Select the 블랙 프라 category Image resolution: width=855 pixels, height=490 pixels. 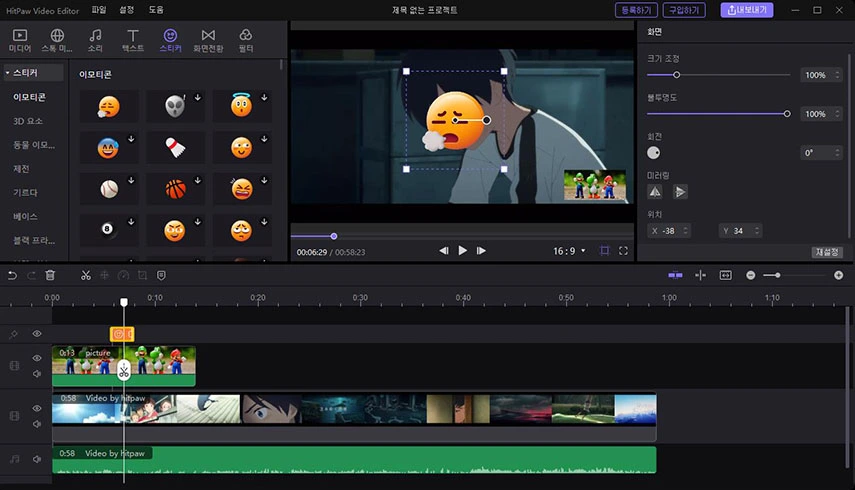[x=34, y=240]
